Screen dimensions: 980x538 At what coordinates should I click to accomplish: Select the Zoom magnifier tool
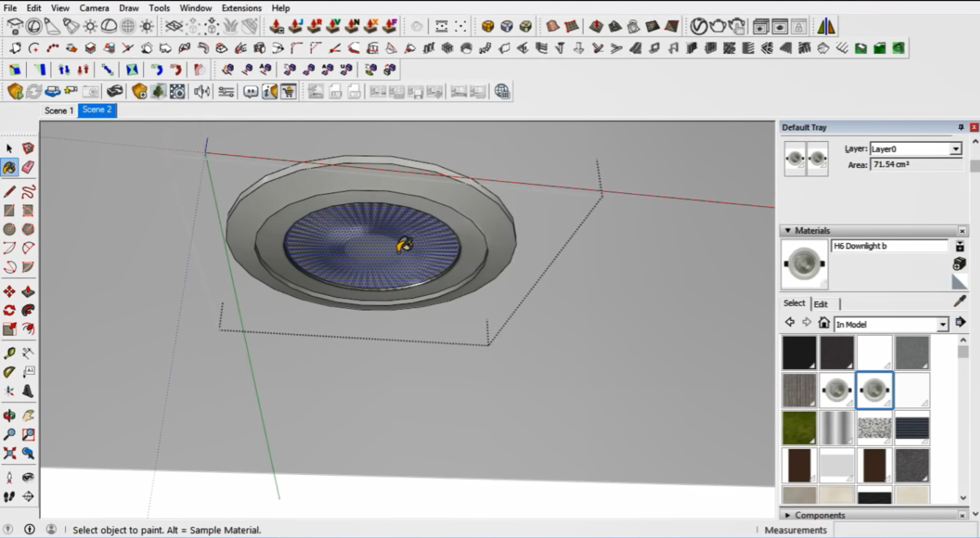pyautogui.click(x=9, y=434)
